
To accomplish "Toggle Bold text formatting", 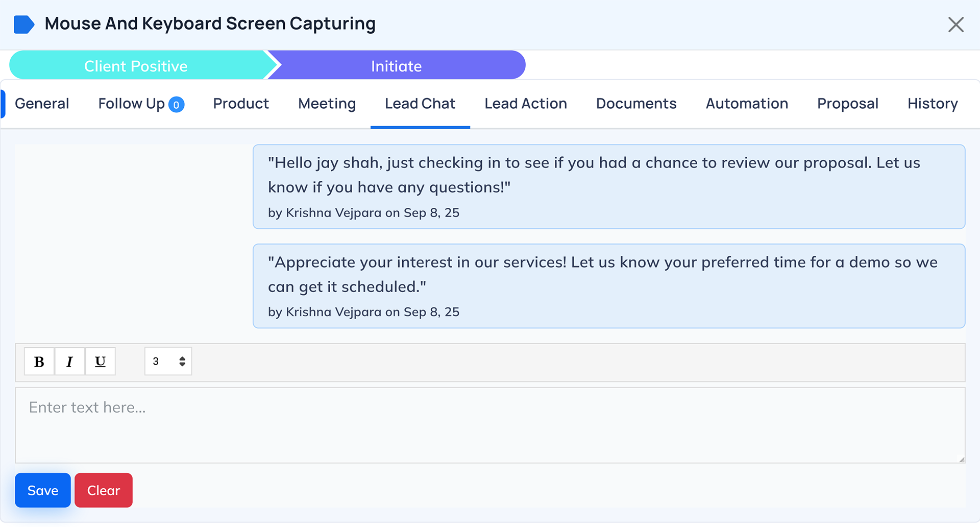I will pos(39,362).
